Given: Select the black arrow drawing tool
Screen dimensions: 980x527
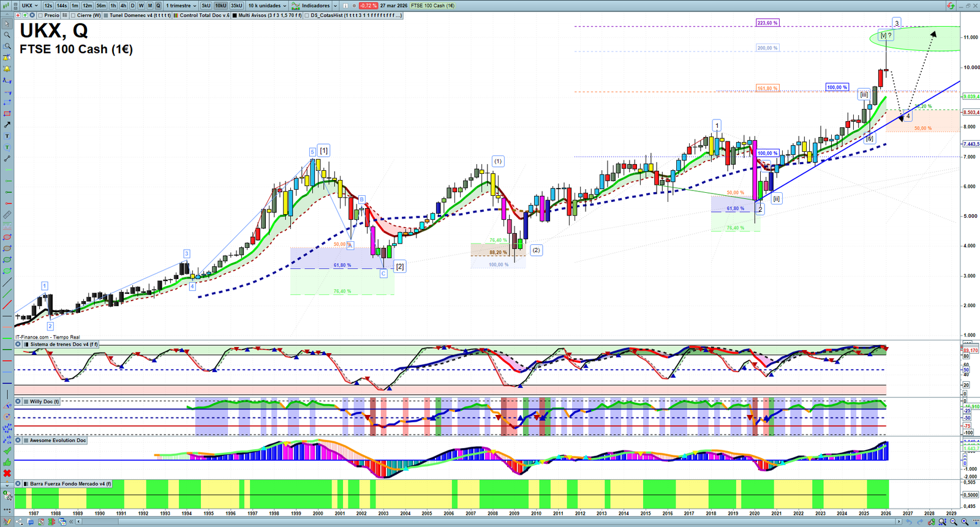Looking at the screenshot, I should click(x=7, y=125).
